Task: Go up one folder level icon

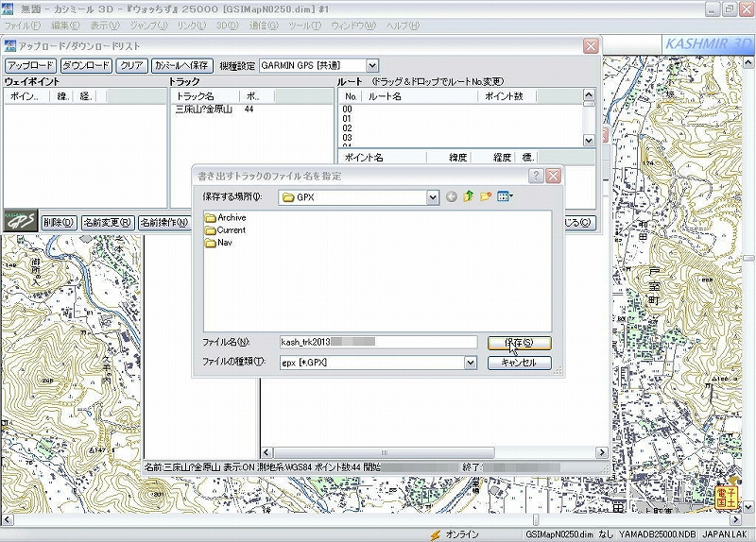Action: click(468, 196)
